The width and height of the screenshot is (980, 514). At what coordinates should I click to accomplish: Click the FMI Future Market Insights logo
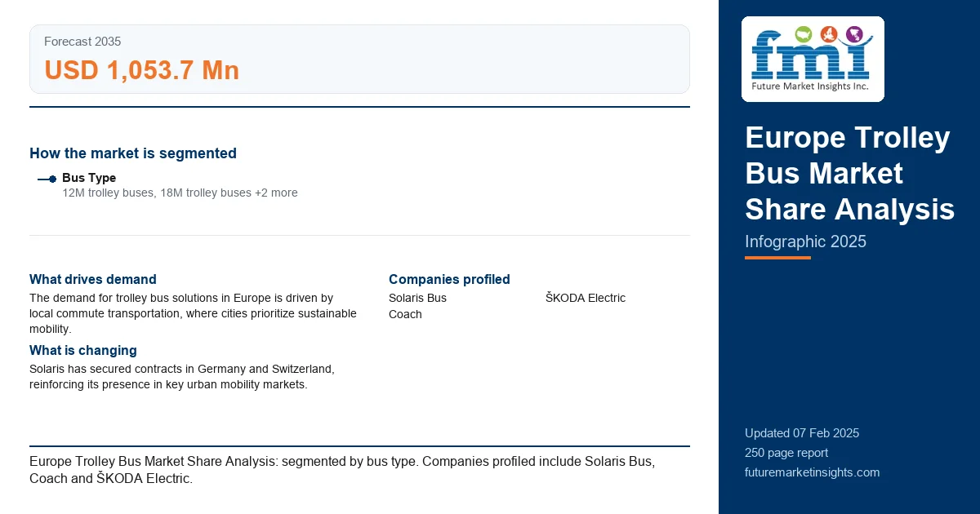click(813, 59)
